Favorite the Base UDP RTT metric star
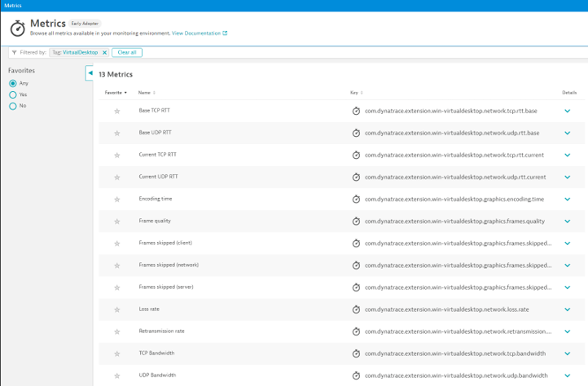588x386 pixels. 117,134
